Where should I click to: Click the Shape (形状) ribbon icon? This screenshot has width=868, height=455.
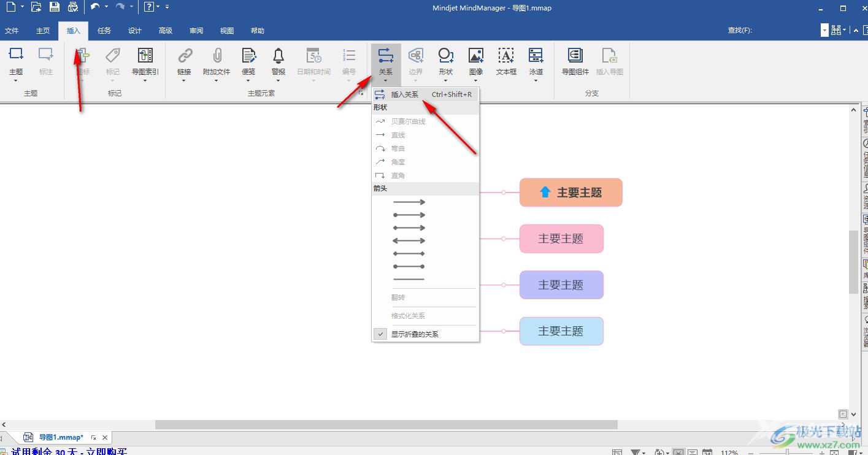[x=446, y=56]
